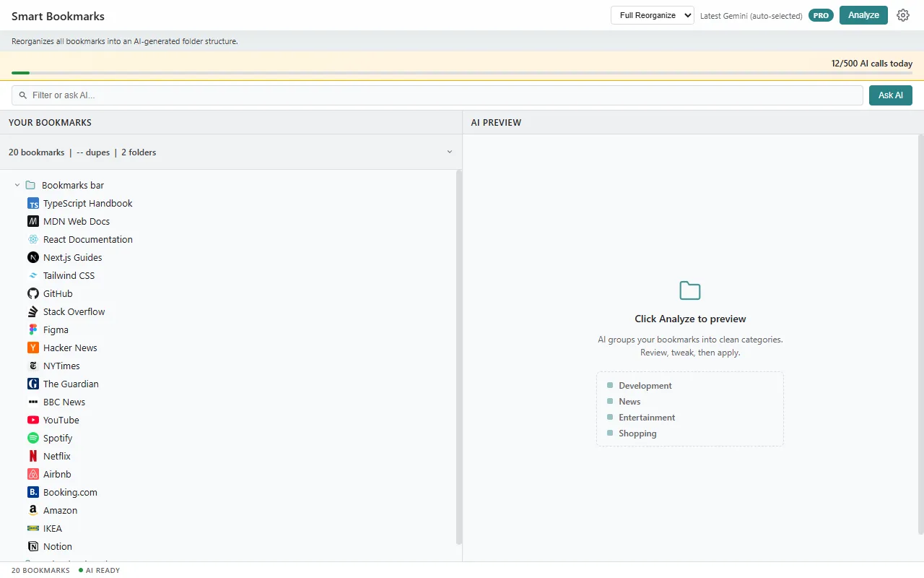
Task: Click the Airbnb logo icon
Action: pyautogui.click(x=32, y=475)
